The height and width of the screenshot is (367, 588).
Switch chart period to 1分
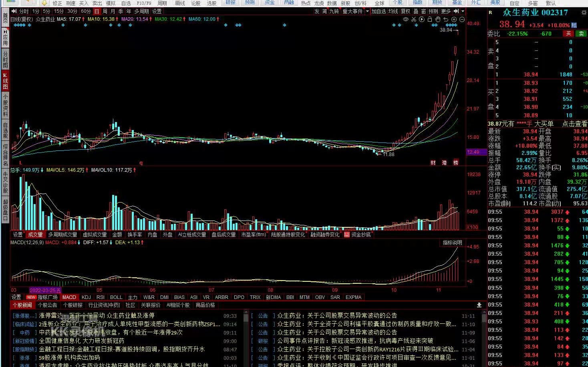(x=36, y=11)
